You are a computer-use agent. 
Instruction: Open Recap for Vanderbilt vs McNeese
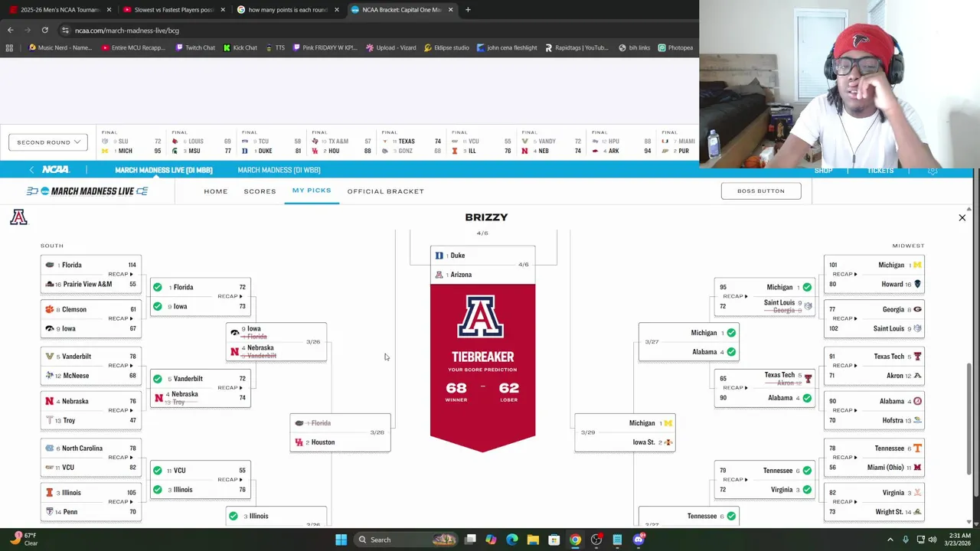(120, 366)
